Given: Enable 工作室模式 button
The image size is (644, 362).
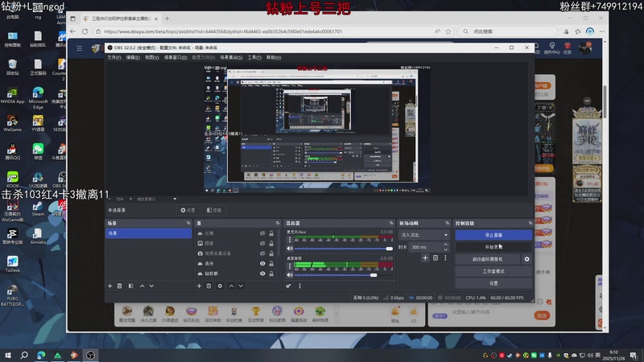Looking at the screenshot, I should [493, 271].
